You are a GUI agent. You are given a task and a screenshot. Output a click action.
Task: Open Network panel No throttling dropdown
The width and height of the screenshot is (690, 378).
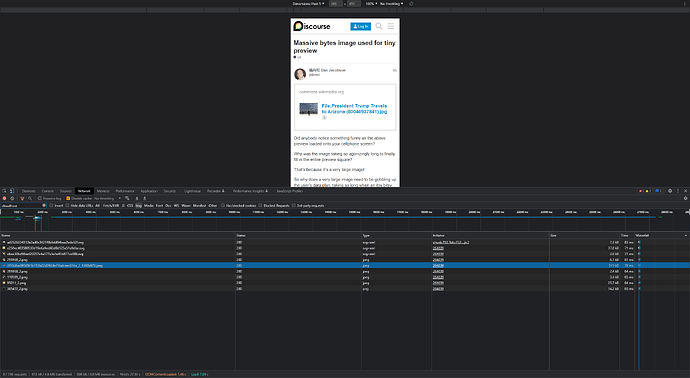(107, 198)
